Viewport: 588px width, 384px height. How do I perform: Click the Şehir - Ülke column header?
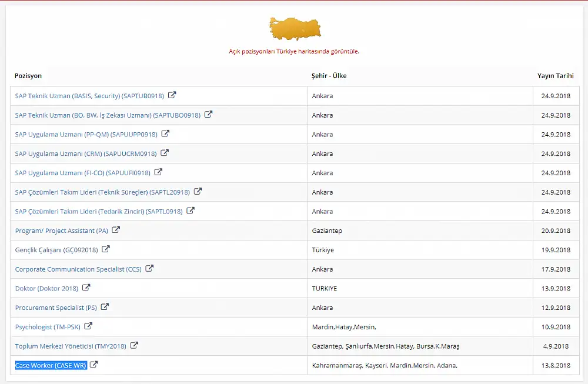[329, 76]
